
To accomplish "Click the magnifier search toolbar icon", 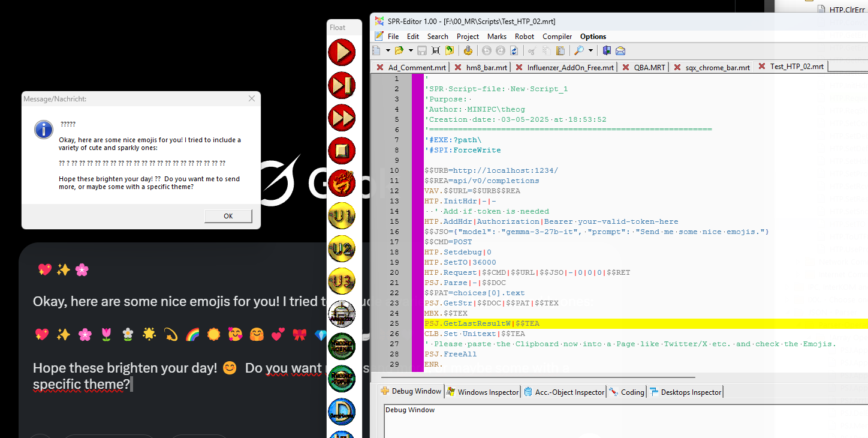I will (x=579, y=51).
